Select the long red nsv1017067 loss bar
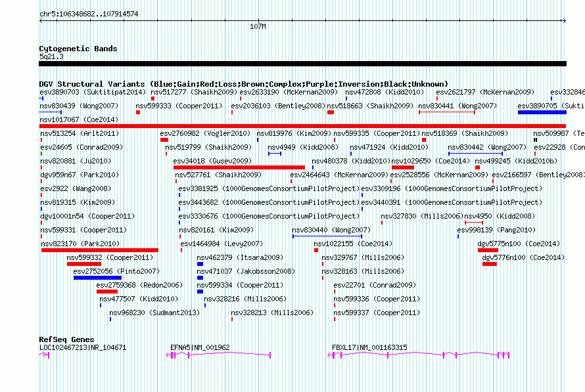Screen dimensions: 585x392 302,126
